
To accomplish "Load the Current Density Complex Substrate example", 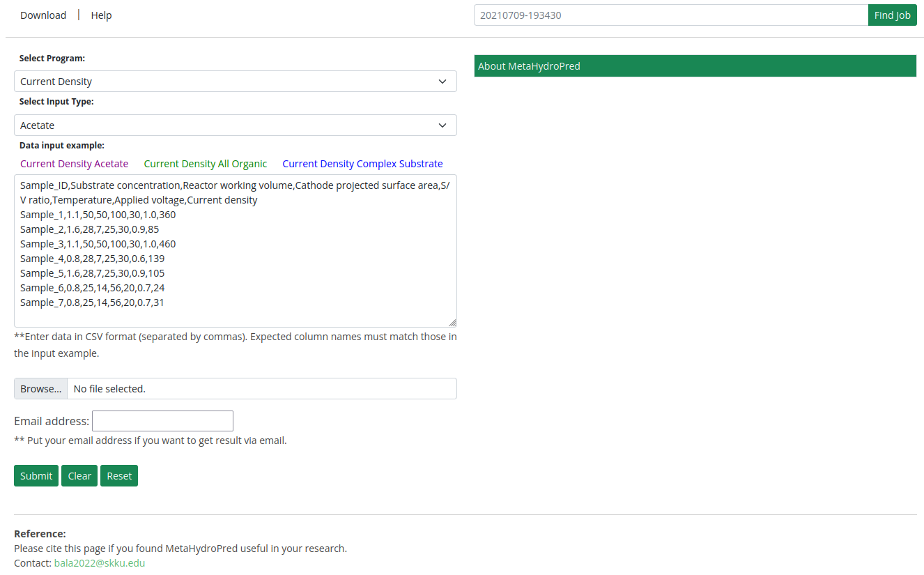I will (362, 164).
